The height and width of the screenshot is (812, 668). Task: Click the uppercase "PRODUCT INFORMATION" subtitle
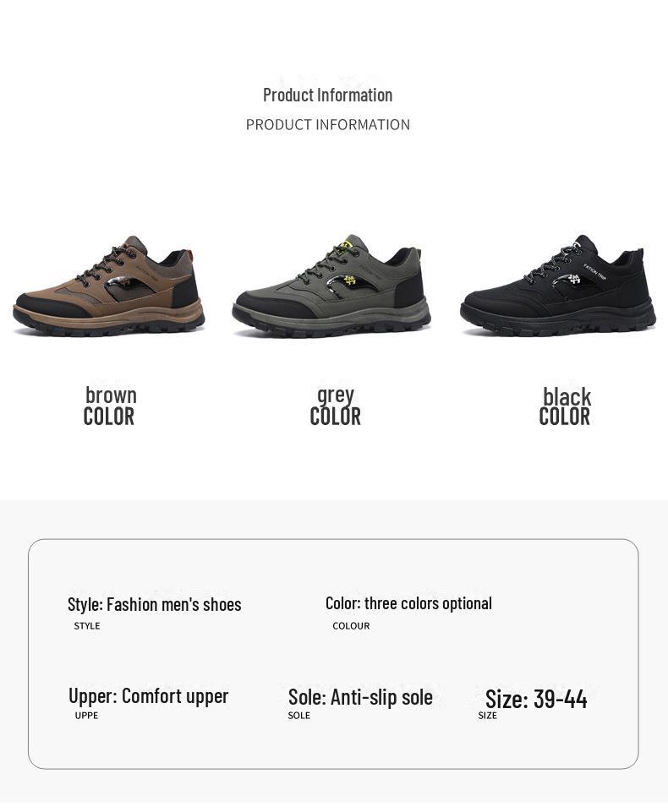(x=327, y=125)
